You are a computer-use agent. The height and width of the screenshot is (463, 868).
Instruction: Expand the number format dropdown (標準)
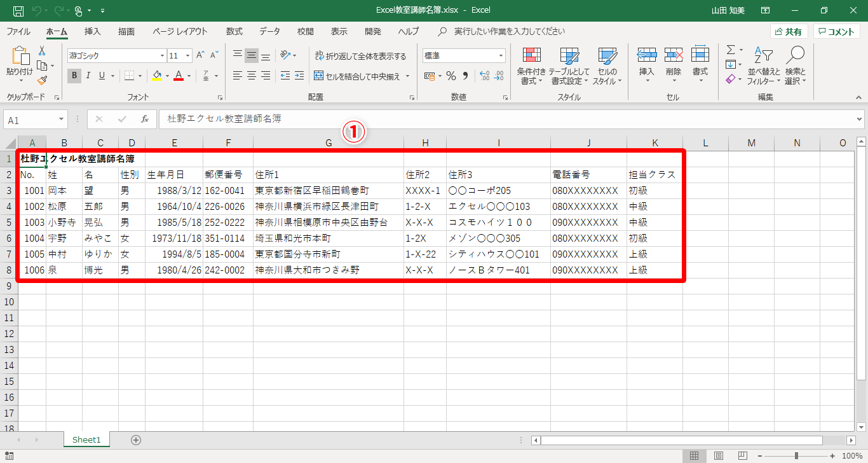(x=501, y=55)
